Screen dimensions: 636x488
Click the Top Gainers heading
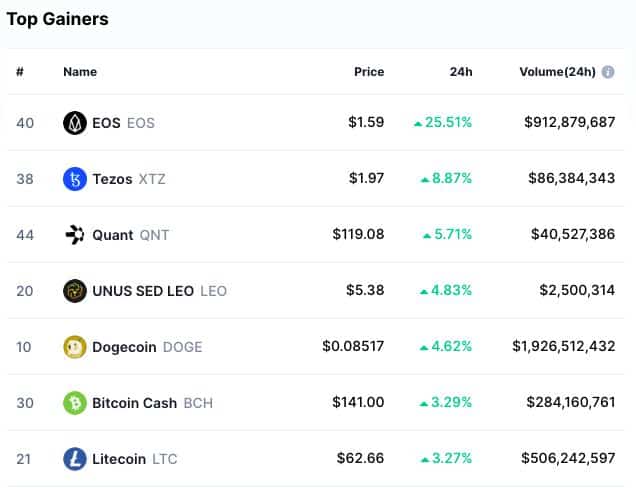(x=58, y=19)
